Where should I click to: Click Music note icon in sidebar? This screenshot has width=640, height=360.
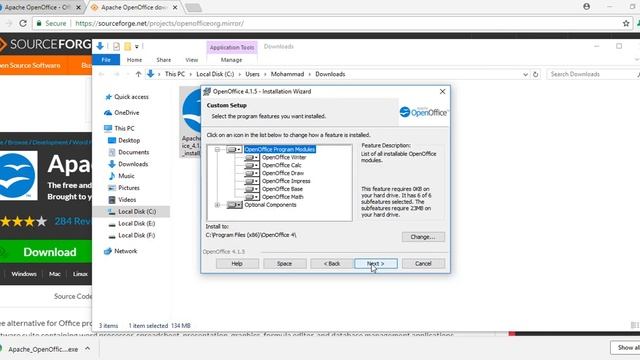click(112, 176)
